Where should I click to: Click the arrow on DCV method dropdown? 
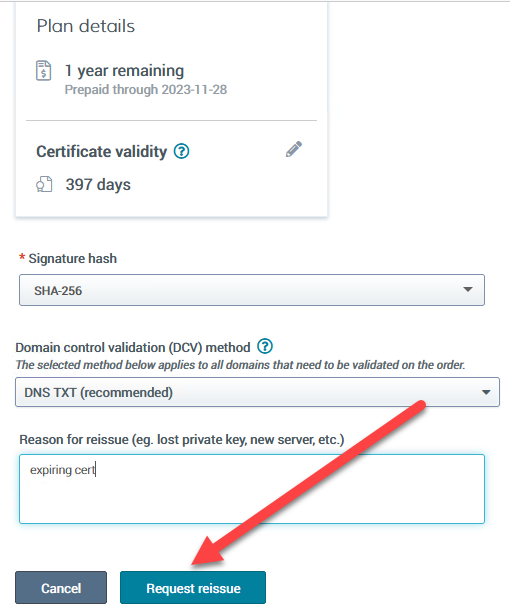(x=486, y=392)
